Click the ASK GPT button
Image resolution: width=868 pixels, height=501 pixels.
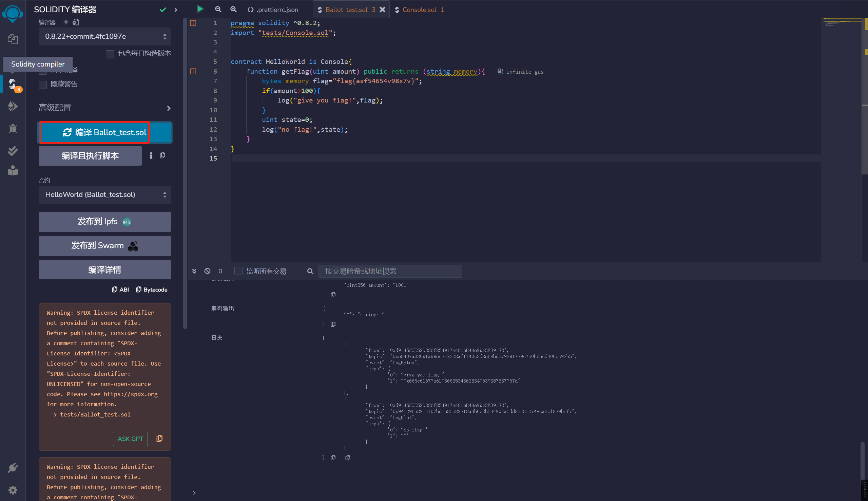(x=130, y=439)
